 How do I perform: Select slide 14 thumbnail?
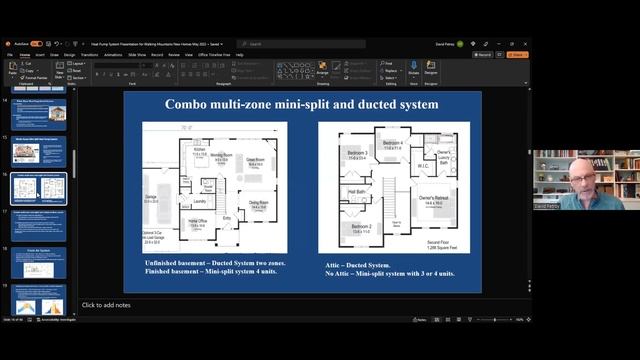pyautogui.click(x=39, y=114)
